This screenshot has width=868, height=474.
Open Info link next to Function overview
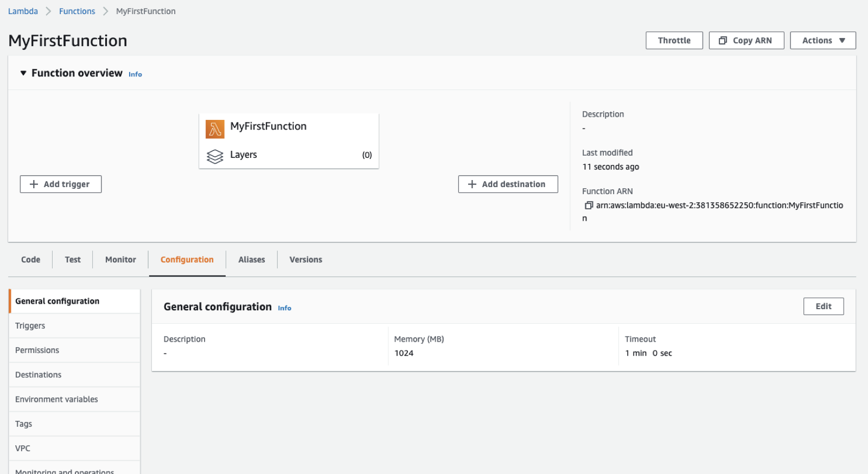coord(135,74)
